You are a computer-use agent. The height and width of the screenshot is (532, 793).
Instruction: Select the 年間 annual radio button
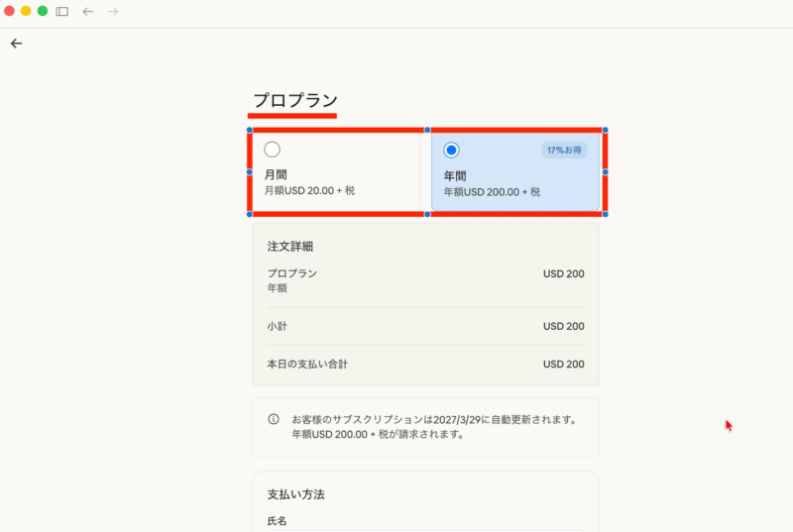coord(451,150)
